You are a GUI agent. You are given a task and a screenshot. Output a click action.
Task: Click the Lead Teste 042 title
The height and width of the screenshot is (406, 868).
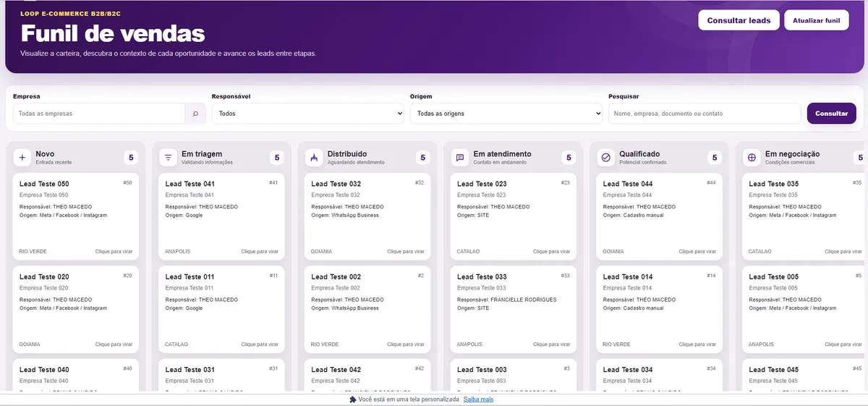(x=336, y=370)
